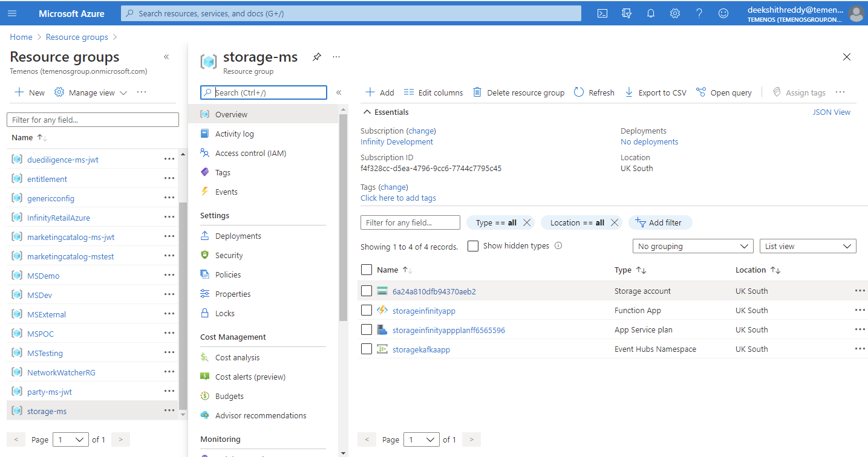
Task: Pin the storage-ms resource group
Action: (316, 57)
